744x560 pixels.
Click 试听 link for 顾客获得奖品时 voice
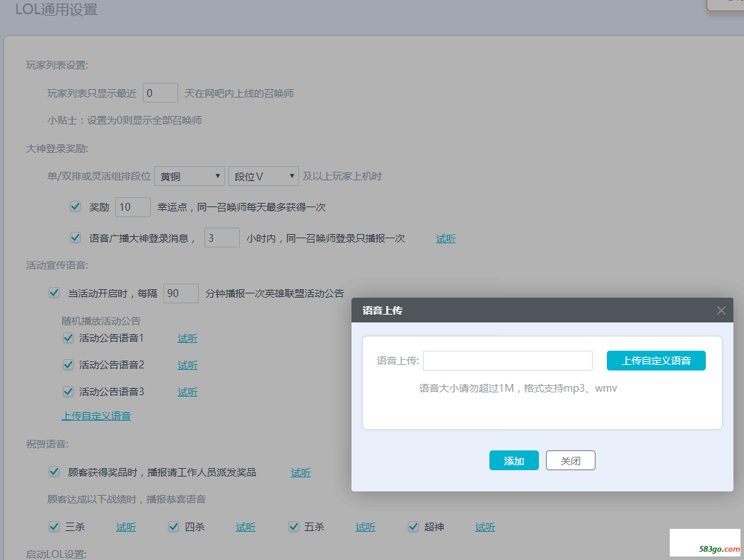coord(301,473)
